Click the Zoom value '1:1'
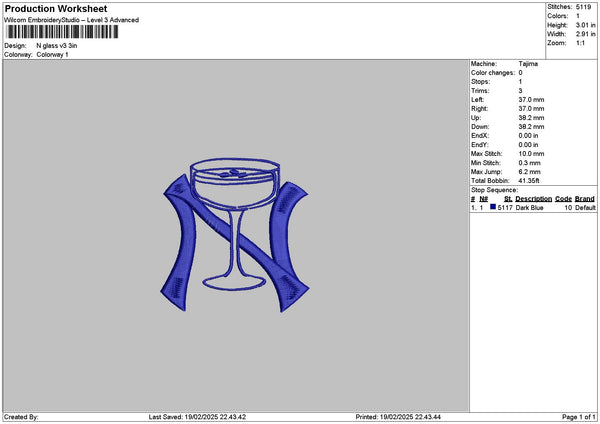Screen dimensions: 600x424 coord(580,43)
